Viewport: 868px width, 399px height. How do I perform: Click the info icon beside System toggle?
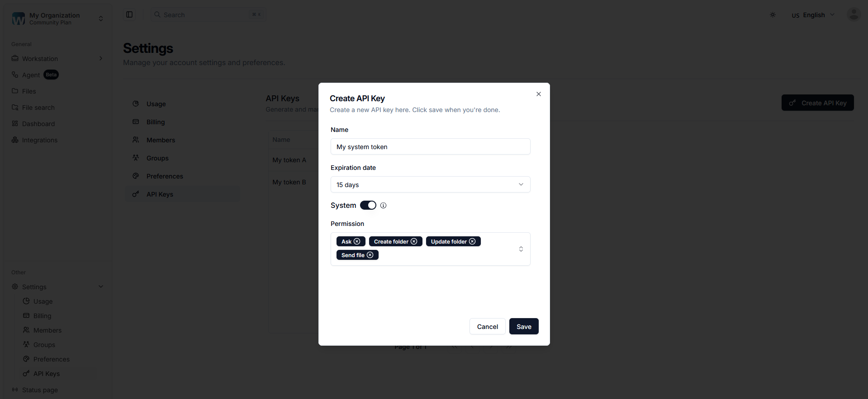(383, 205)
